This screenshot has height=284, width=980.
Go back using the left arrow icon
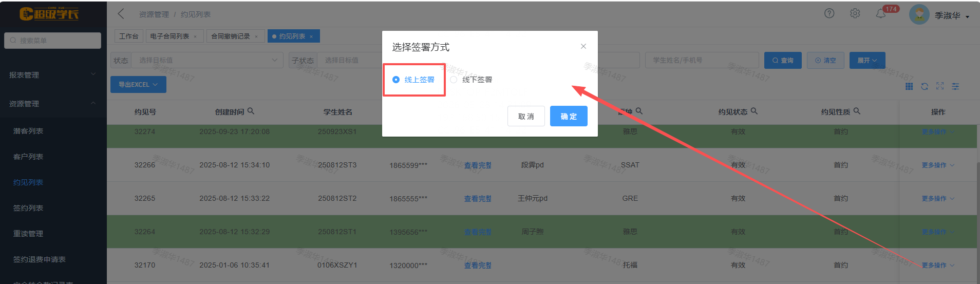click(121, 14)
